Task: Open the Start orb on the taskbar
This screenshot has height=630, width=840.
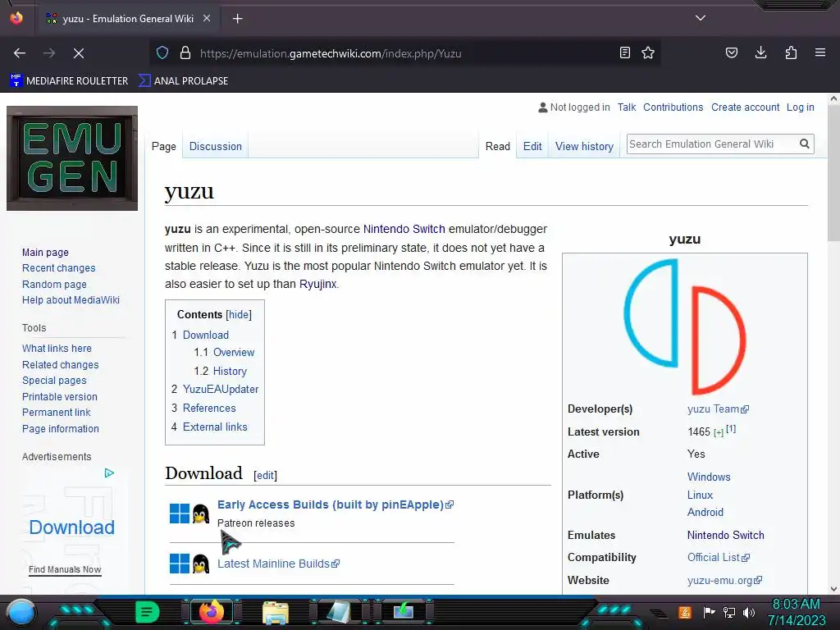Action: coord(21,612)
